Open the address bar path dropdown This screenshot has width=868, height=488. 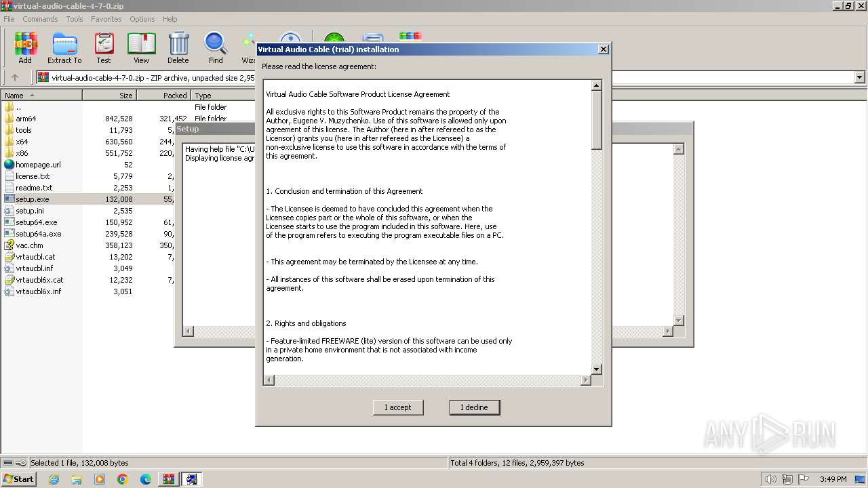[x=860, y=77]
